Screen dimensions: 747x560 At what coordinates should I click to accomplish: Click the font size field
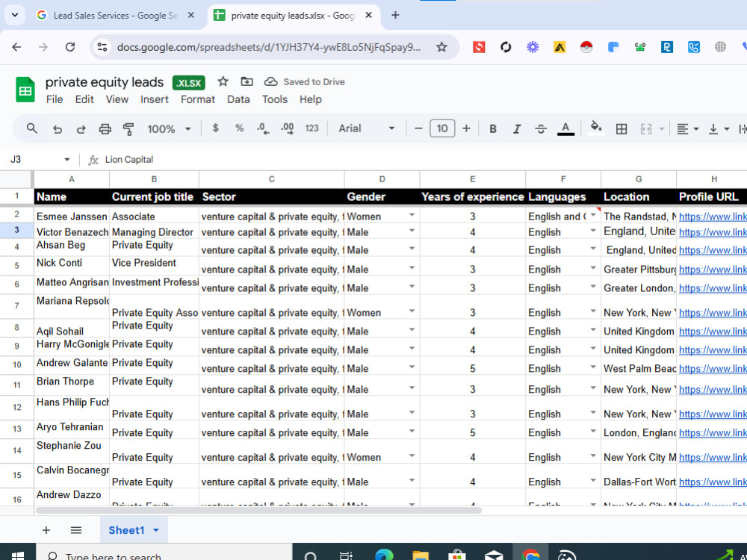tap(442, 128)
